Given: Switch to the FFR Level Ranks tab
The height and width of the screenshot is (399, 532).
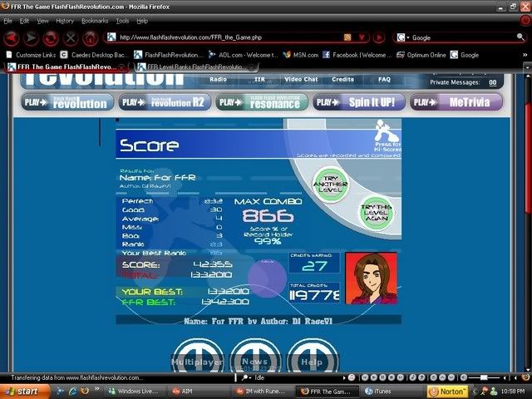Looking at the screenshot, I should point(196,66).
